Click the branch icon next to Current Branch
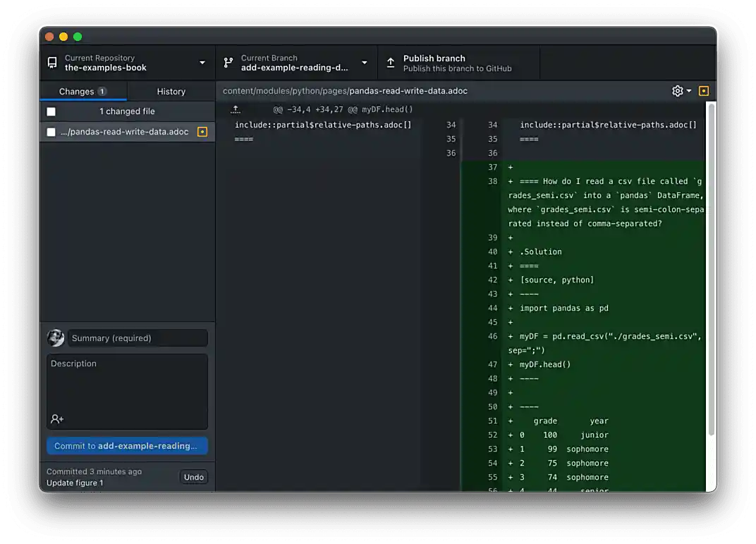The image size is (756, 544). 228,63
